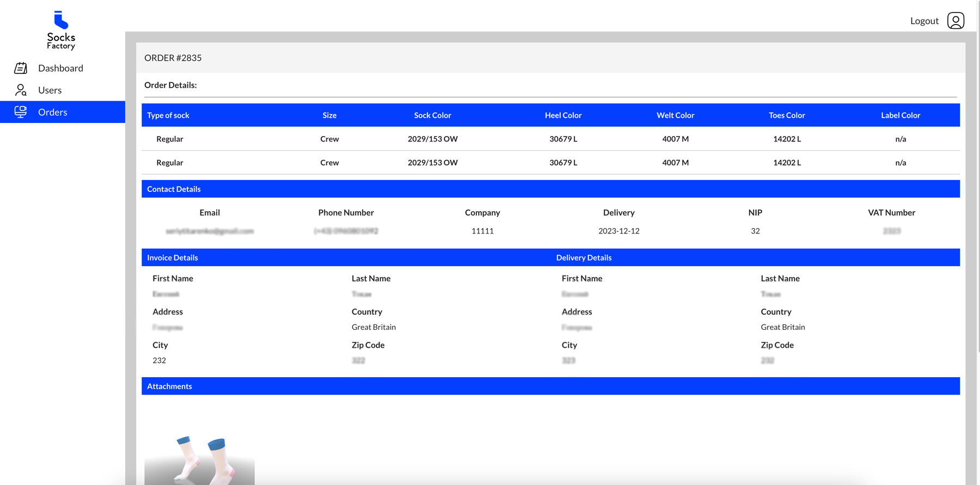The height and width of the screenshot is (485, 980).
Task: Click the Socks Factory sock logo
Action: 61,21
